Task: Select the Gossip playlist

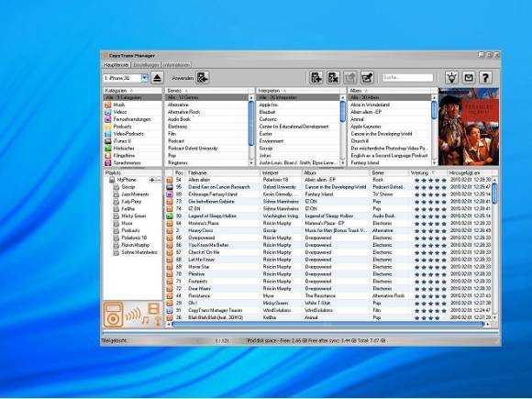Action: [x=127, y=187]
